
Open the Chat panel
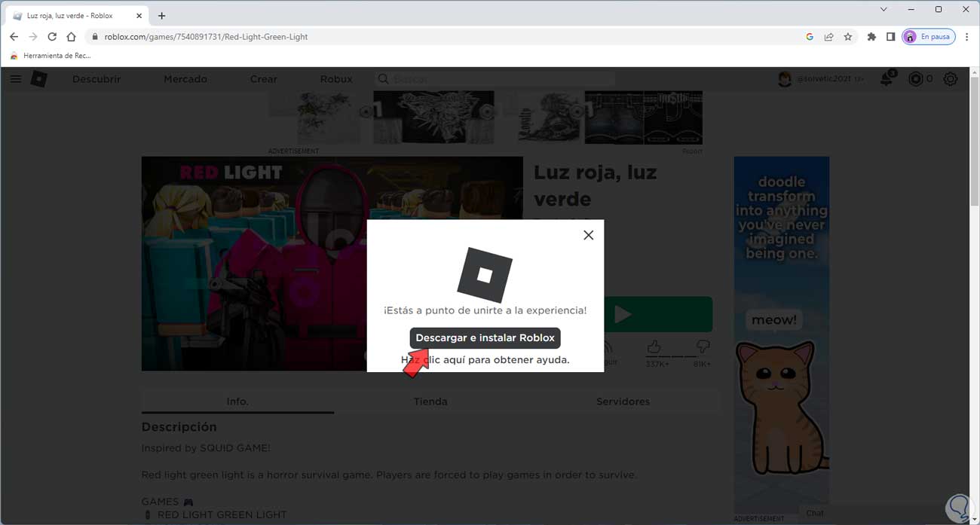click(815, 513)
